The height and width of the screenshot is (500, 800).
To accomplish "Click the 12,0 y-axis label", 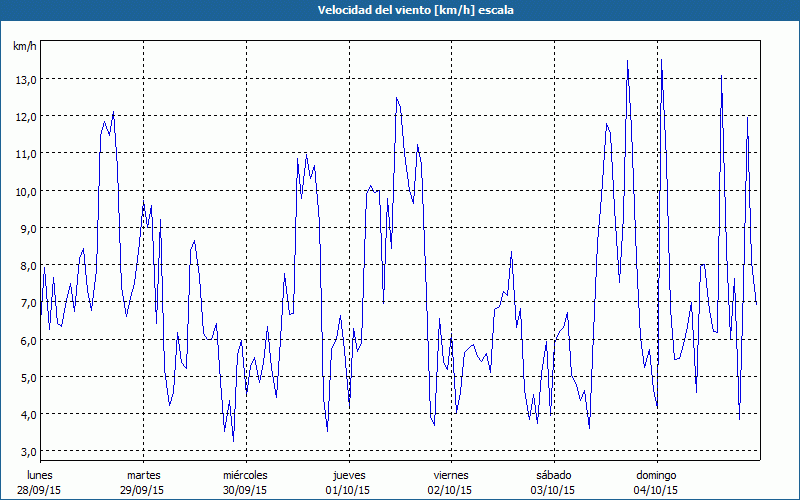I will tap(25, 116).
